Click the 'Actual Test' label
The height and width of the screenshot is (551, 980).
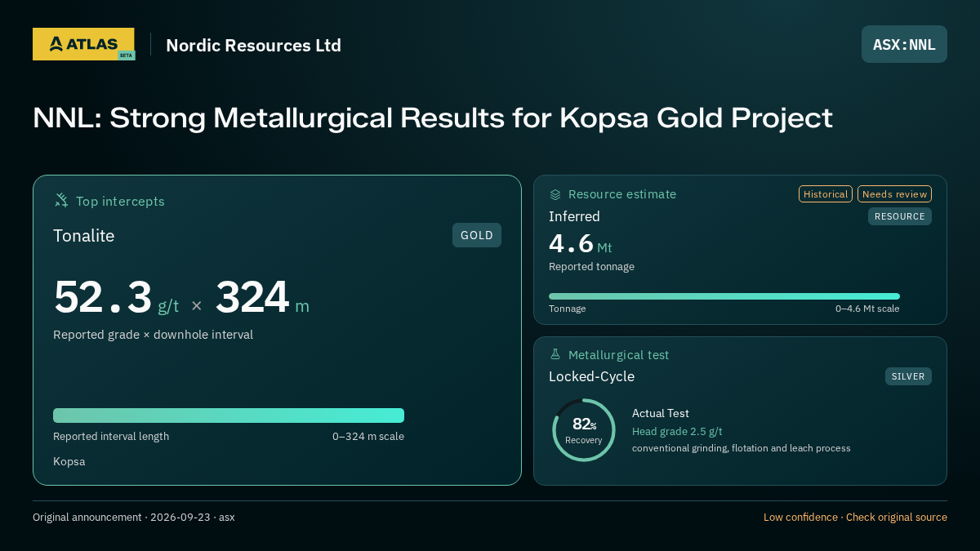coord(661,413)
